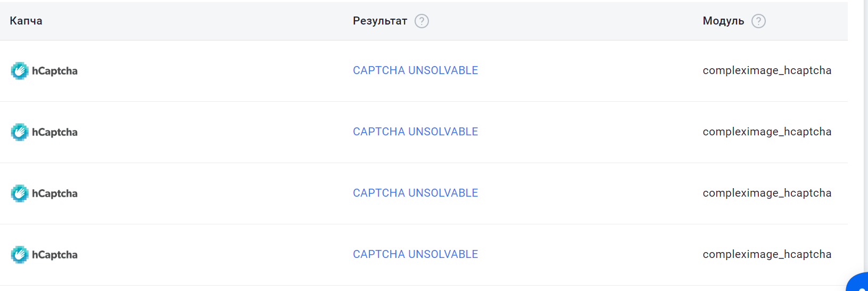Select fourth row compleximage_hcaptcha module text

[766, 254]
